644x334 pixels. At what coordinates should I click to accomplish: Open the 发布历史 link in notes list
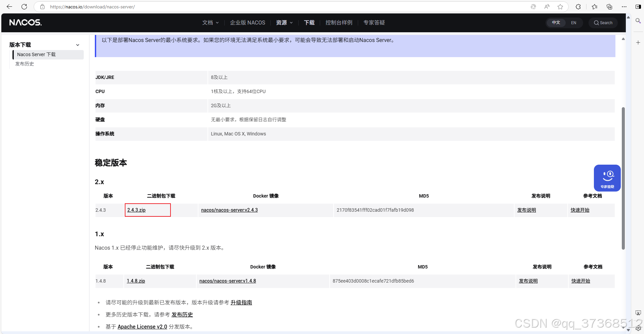(182, 315)
